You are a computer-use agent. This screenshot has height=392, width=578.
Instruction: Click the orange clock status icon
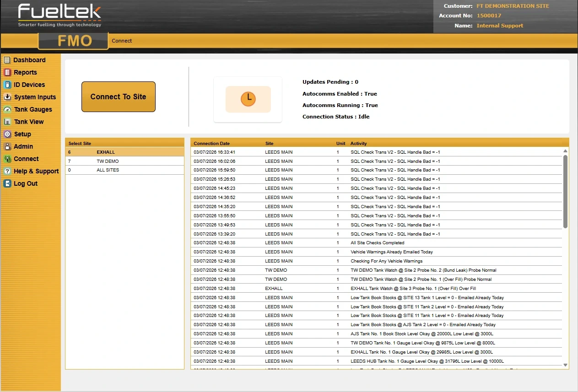(x=248, y=99)
